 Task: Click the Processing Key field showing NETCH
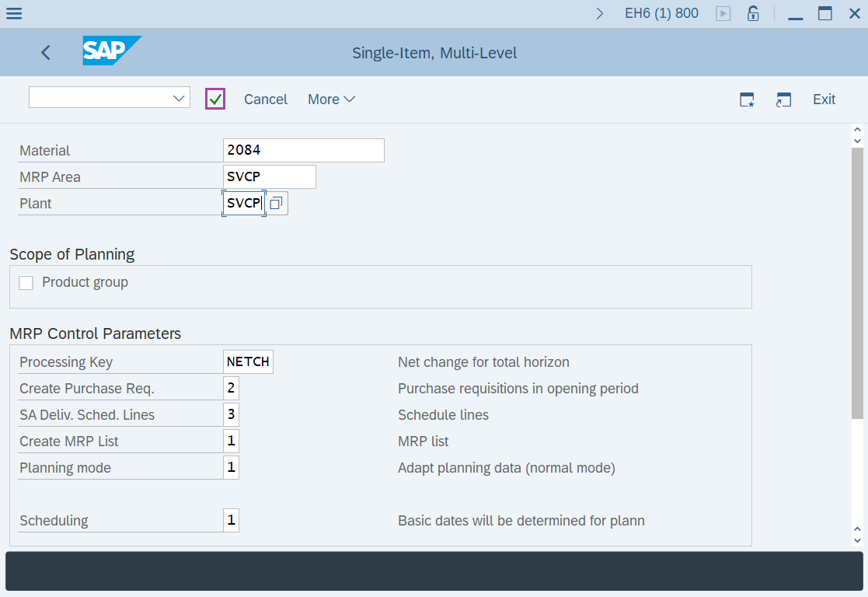pos(248,361)
